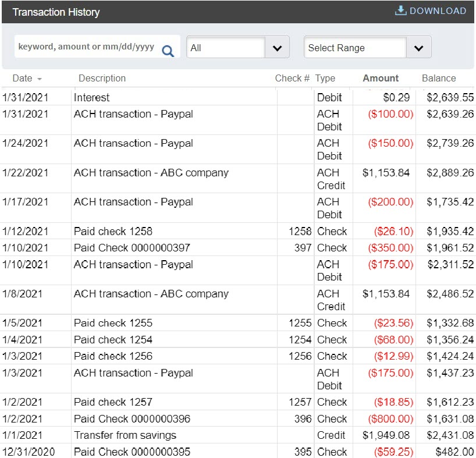Click the download arrow next to DOWNLOAD text
This screenshot has height=458, width=476.
click(401, 10)
